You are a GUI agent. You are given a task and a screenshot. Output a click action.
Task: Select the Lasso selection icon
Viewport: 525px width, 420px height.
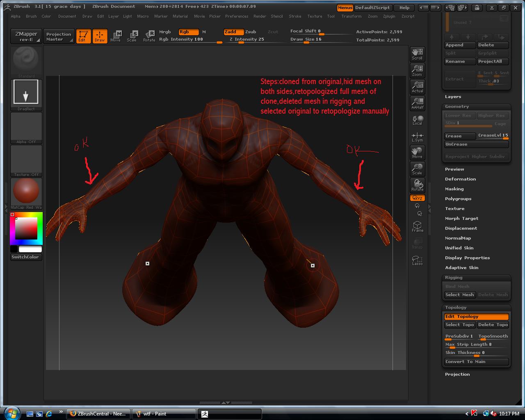(417, 260)
